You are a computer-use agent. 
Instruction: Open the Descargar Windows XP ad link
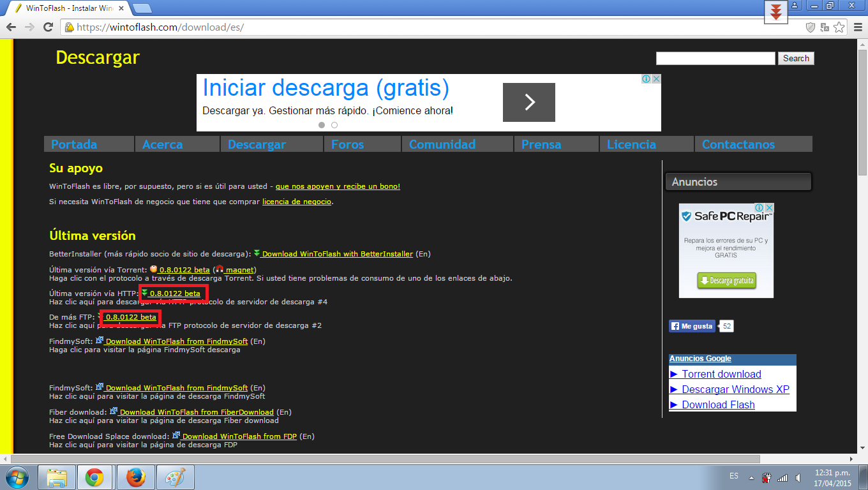click(x=735, y=390)
